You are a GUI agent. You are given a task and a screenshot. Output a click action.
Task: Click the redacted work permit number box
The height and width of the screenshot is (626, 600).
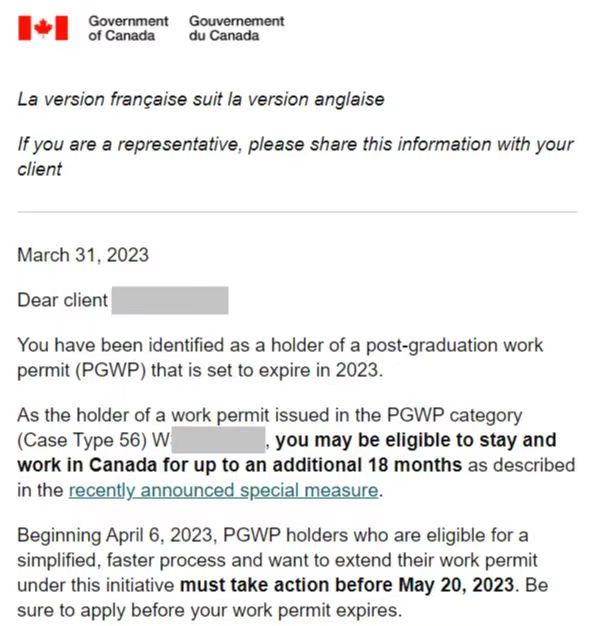click(x=218, y=440)
